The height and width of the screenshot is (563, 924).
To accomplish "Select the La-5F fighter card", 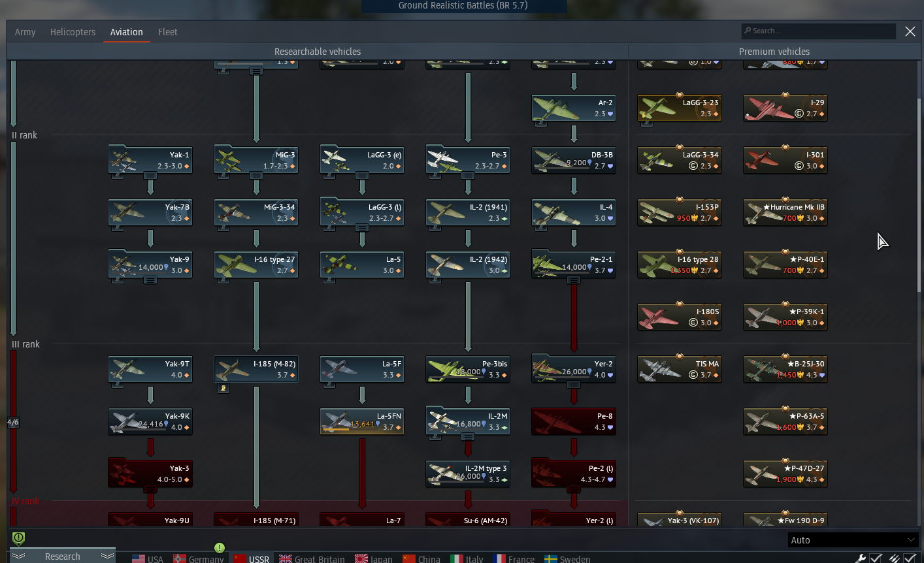I will pos(362,369).
